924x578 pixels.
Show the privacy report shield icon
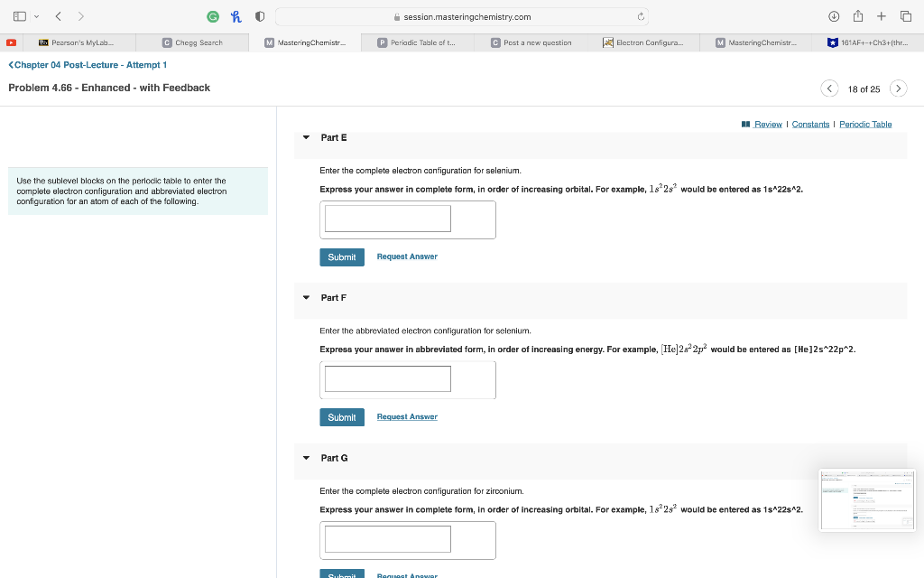259,17
